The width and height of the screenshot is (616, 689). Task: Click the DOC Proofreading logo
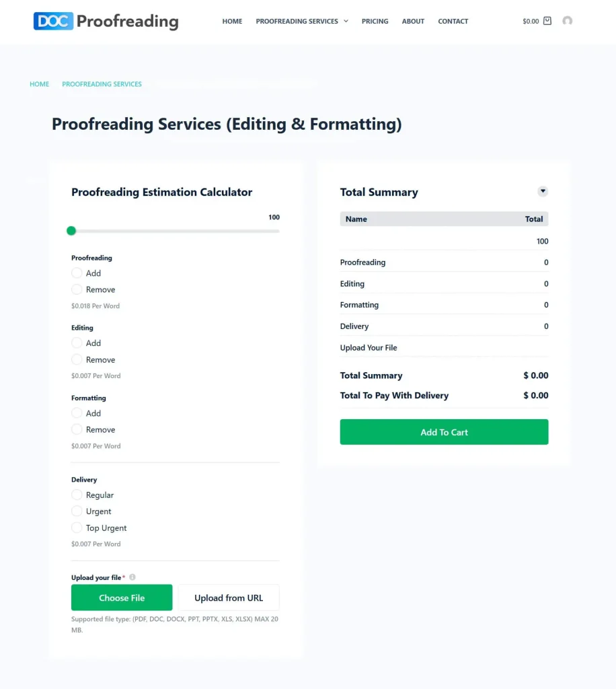(106, 22)
